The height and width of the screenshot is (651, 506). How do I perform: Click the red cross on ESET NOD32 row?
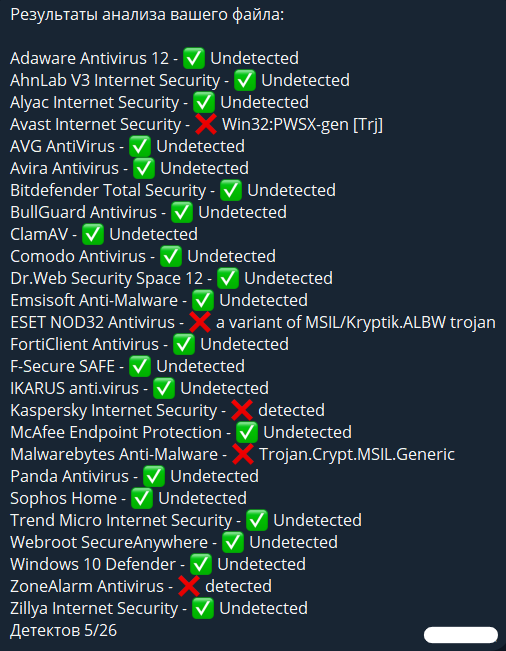coord(200,322)
